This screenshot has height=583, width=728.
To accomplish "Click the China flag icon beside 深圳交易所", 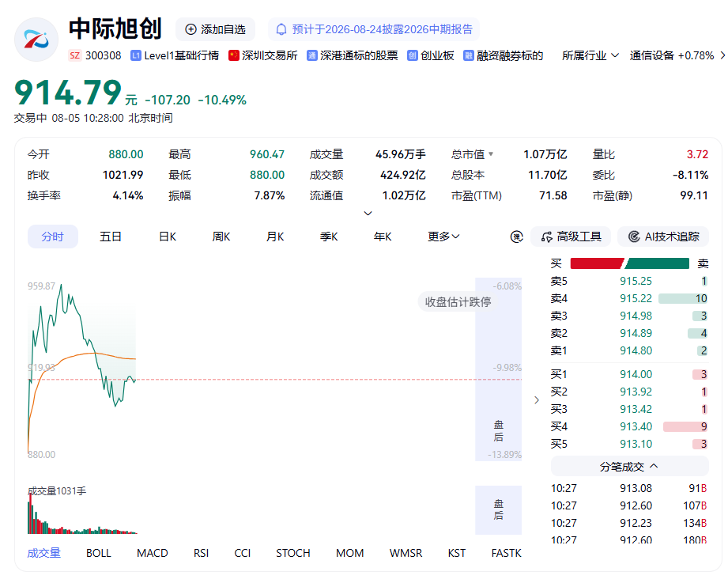I will coord(233,55).
